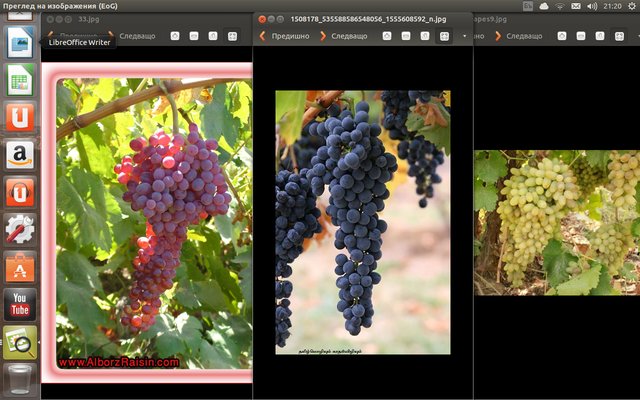
Task: Toggle best fit in middle image window
Action: (443, 36)
